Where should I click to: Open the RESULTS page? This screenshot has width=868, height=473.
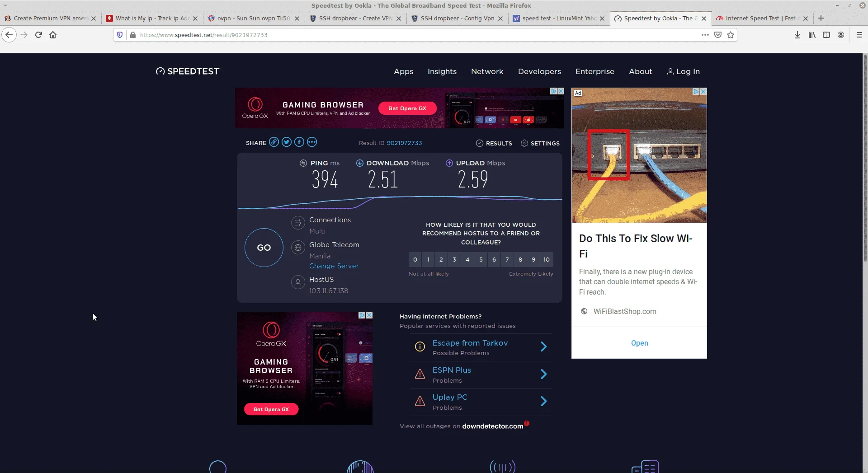(x=494, y=143)
